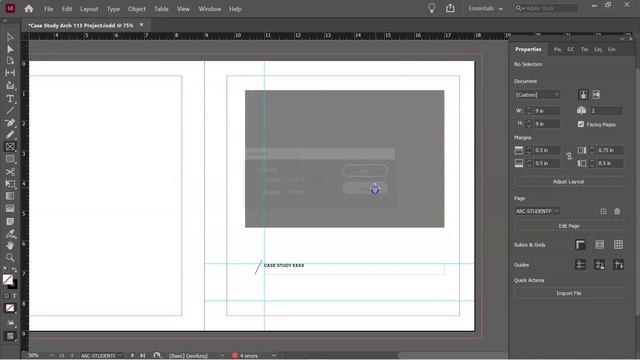Select the Hand tool
Screen dimensions: 640x360
(10, 245)
